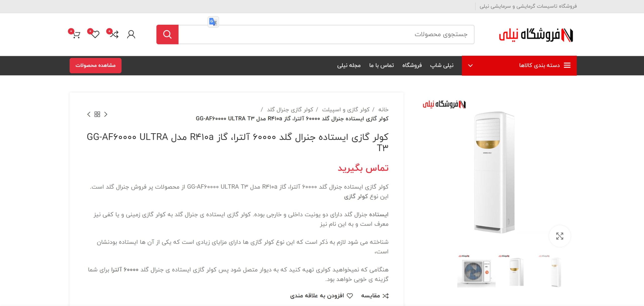Screen dimensions: 644x306
Task: Click the مقایسه compare icon below description
Action: tap(386, 296)
